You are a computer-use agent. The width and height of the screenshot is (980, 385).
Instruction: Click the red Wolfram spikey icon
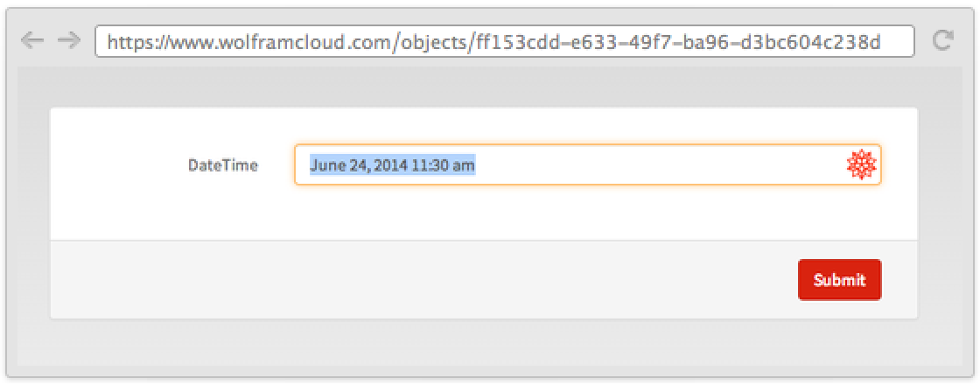click(862, 164)
